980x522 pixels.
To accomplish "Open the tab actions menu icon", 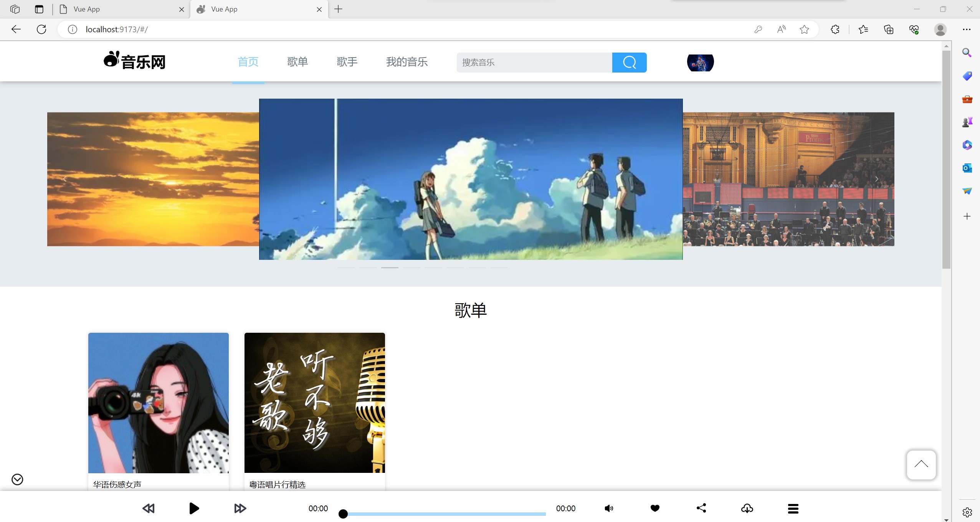I will tap(39, 9).
